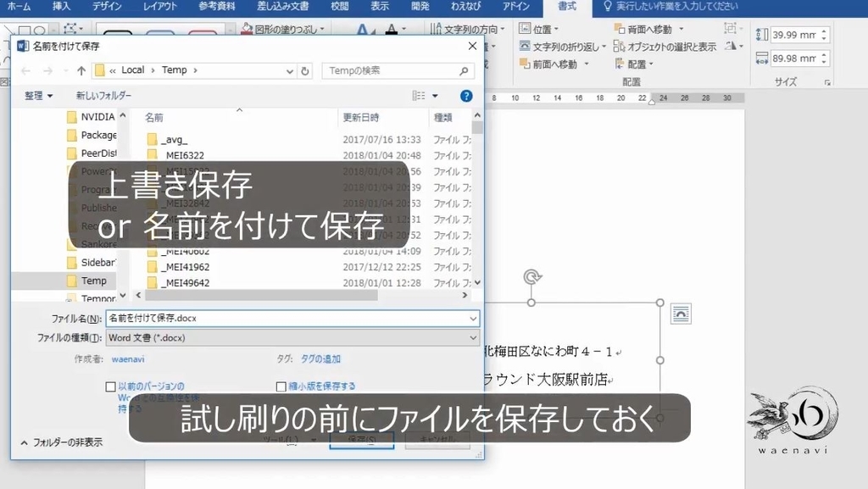Click the Edit Shape icon in ribbon

70,28
